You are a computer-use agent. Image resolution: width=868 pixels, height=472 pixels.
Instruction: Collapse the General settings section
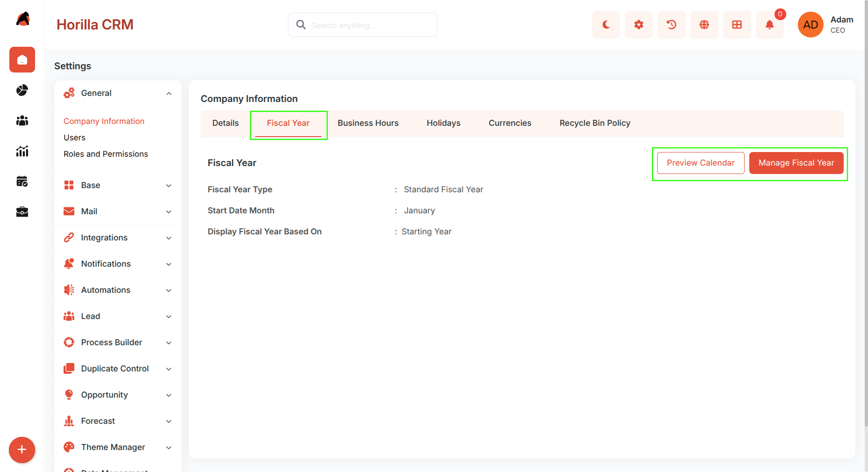pyautogui.click(x=118, y=93)
